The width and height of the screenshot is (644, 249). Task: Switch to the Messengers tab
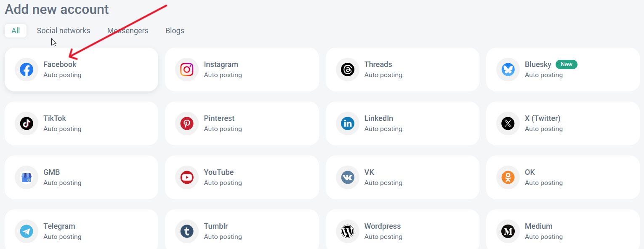[x=128, y=31]
